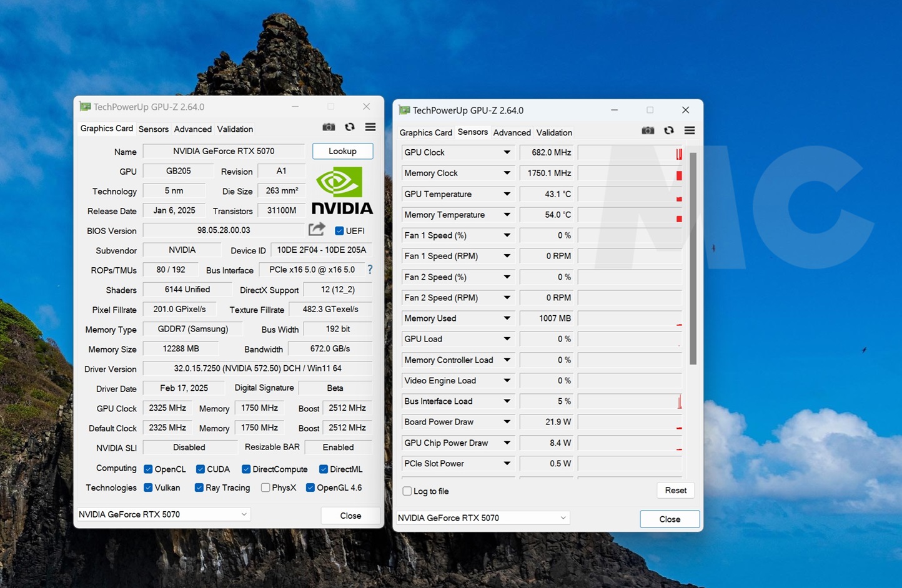902x588 pixels.
Task: Switch to Graphics Card tab in right window
Action: tap(425, 133)
